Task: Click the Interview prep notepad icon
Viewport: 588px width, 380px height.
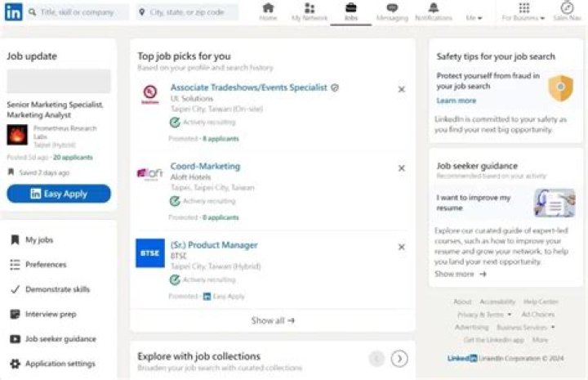Action: click(15, 314)
